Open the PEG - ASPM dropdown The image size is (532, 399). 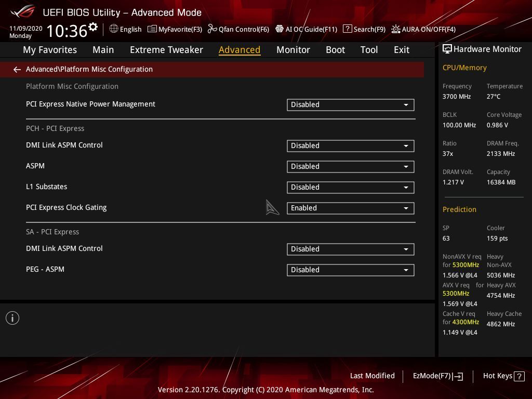[351, 270]
